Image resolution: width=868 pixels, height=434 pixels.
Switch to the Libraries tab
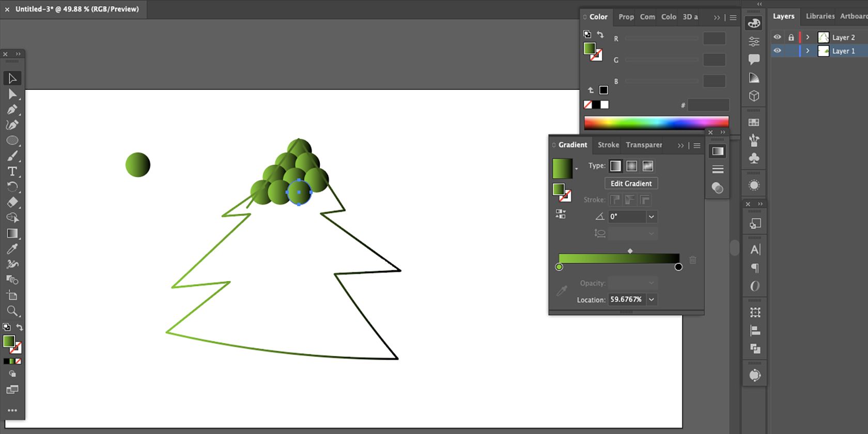[820, 16]
